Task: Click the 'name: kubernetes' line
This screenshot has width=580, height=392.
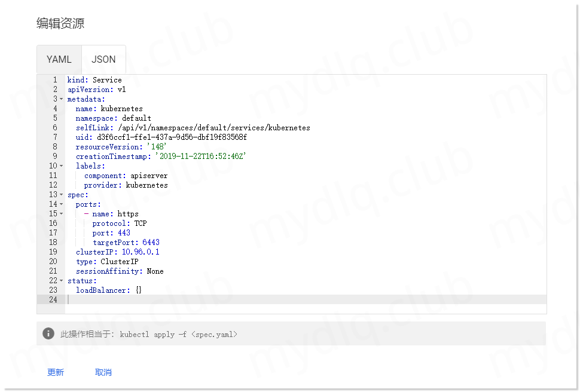Action: [109, 109]
